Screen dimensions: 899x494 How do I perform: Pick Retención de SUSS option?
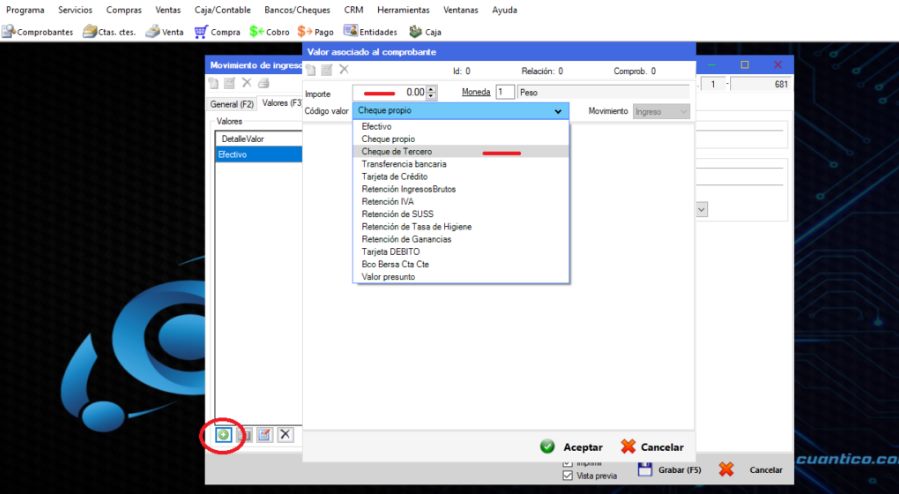click(461, 214)
